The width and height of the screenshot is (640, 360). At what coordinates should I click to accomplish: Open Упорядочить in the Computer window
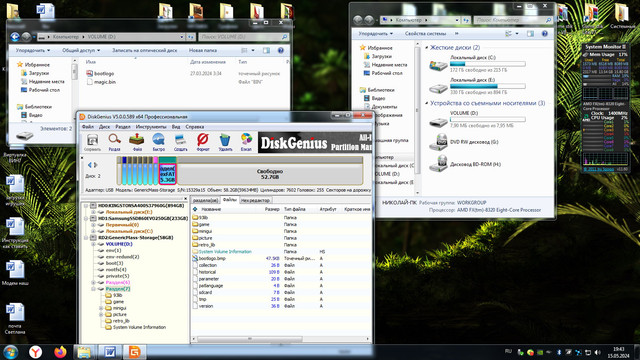click(376, 33)
